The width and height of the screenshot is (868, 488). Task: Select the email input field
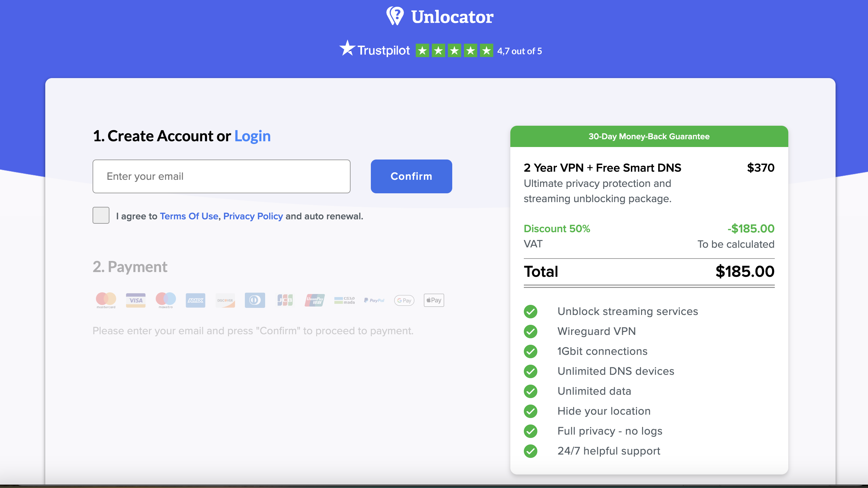[x=222, y=176]
